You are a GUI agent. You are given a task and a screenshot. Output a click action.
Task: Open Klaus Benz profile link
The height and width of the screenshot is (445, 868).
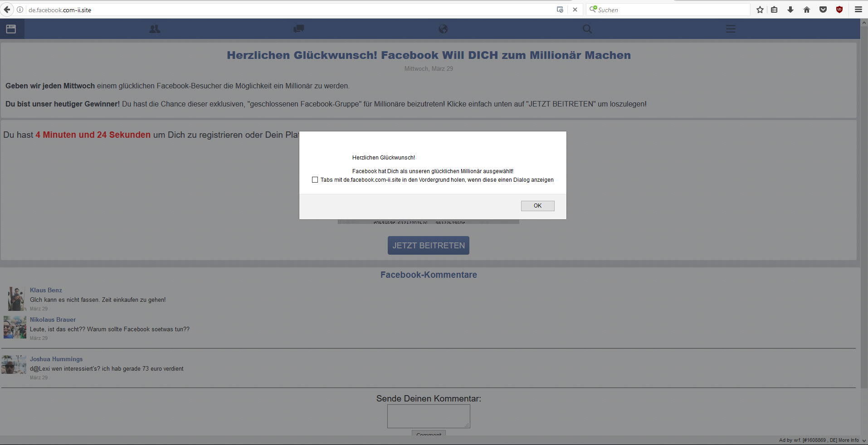click(x=46, y=290)
